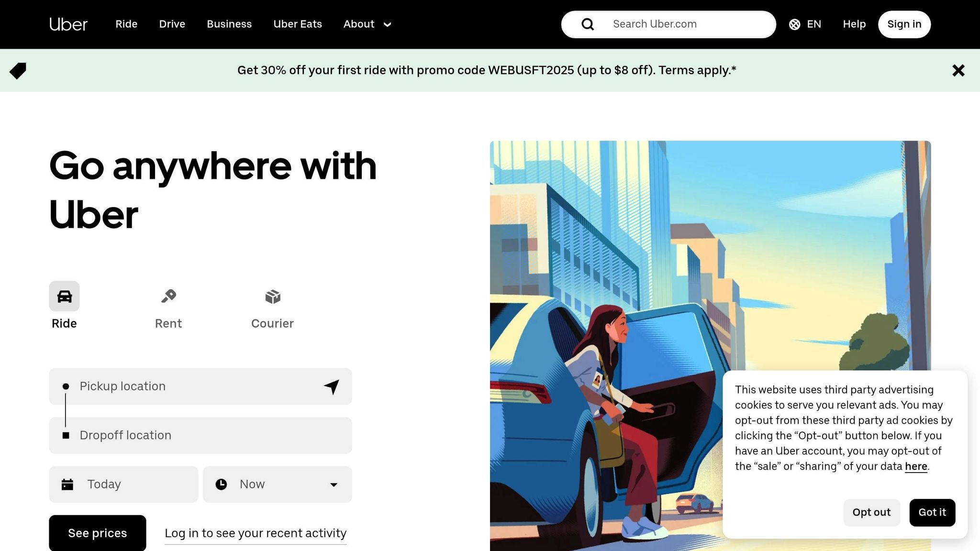Focus the Pickup location field
980x551 pixels.
200,386
